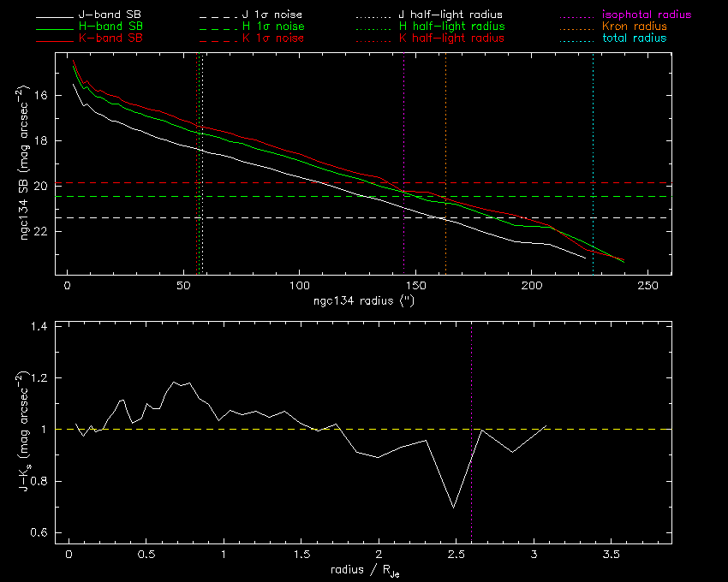Click the K half-light radius legend label
Screen dimensions: 728x582
pos(451,39)
